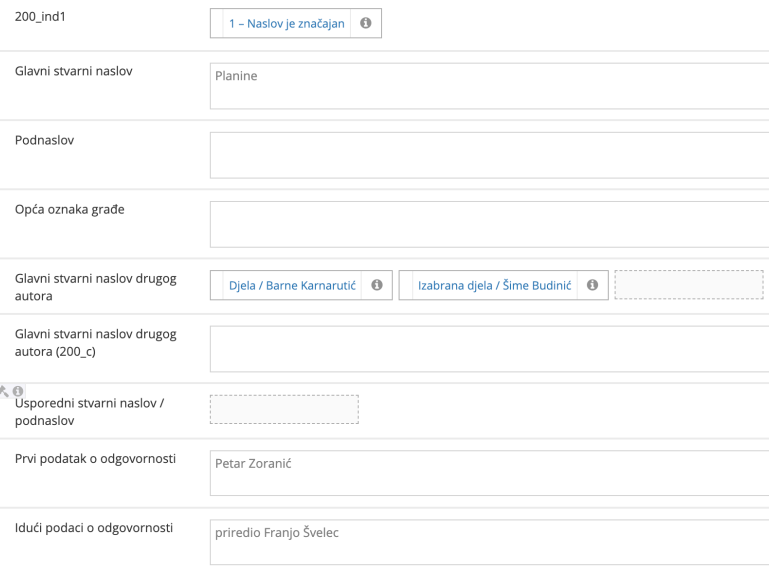Image resolution: width=769 pixels, height=573 pixels.
Task: Click the 'Glavni stvarni naslov' field containing Planine
Action: [489, 86]
